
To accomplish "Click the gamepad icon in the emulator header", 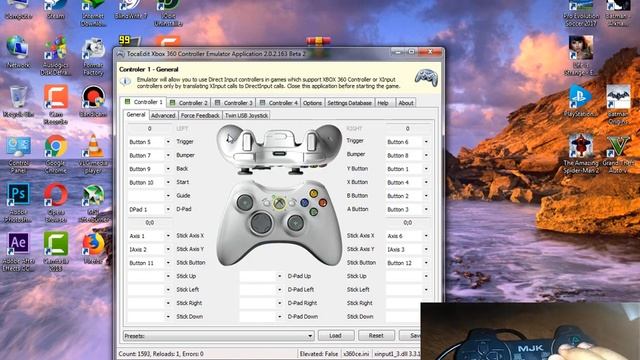I will click(x=426, y=77).
